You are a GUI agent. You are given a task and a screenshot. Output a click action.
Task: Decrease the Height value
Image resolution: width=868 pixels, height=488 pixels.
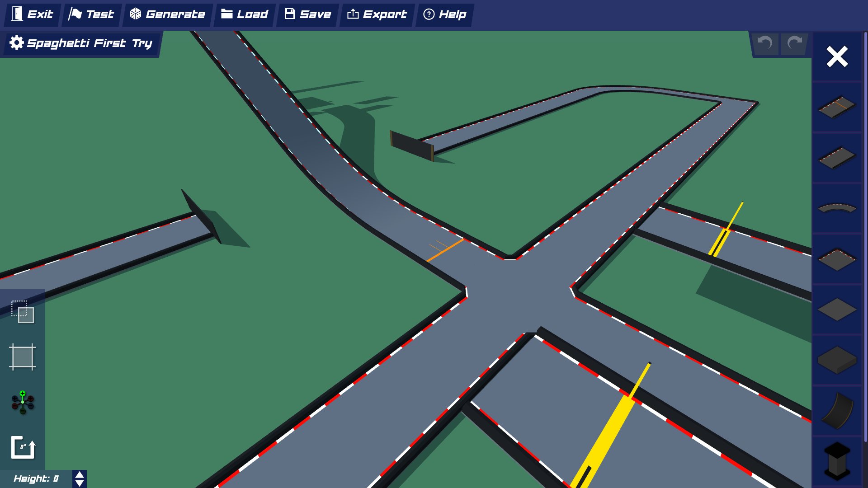(x=80, y=482)
